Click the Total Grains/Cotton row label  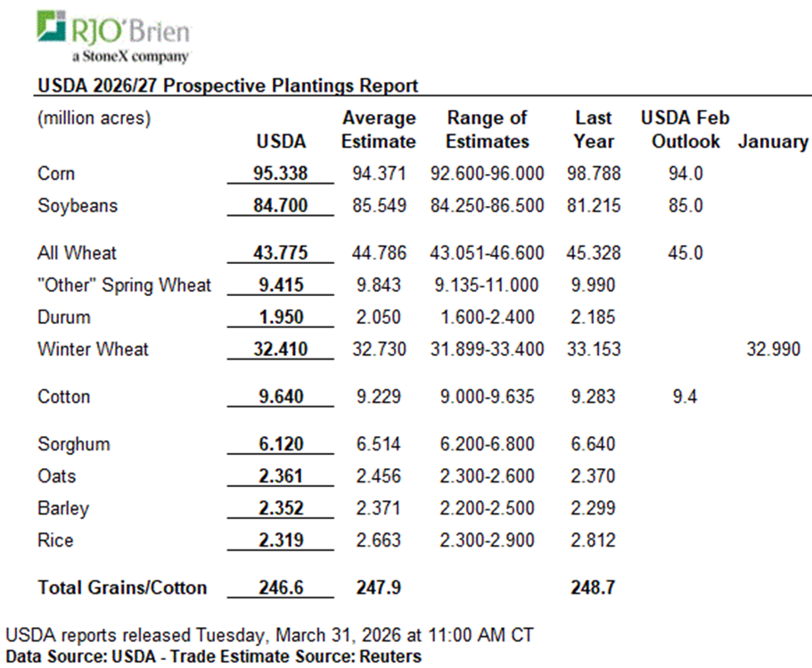coord(122,588)
